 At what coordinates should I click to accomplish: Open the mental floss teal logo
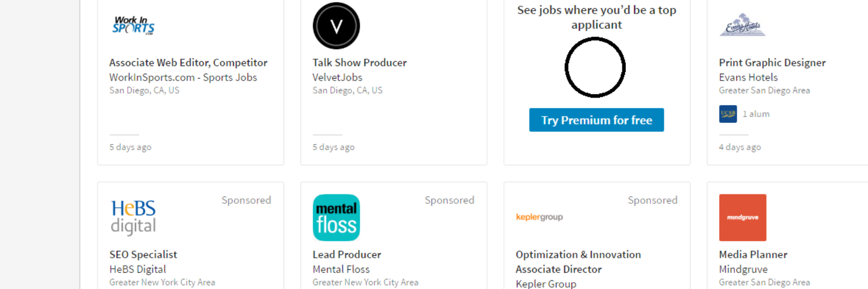(x=336, y=218)
